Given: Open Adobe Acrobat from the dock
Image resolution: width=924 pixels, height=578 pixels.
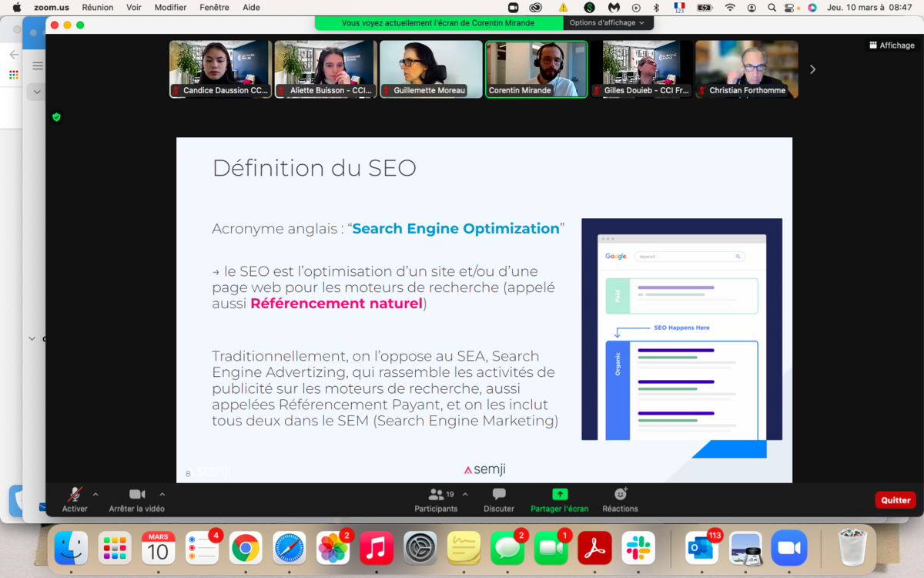Looking at the screenshot, I should (x=595, y=548).
